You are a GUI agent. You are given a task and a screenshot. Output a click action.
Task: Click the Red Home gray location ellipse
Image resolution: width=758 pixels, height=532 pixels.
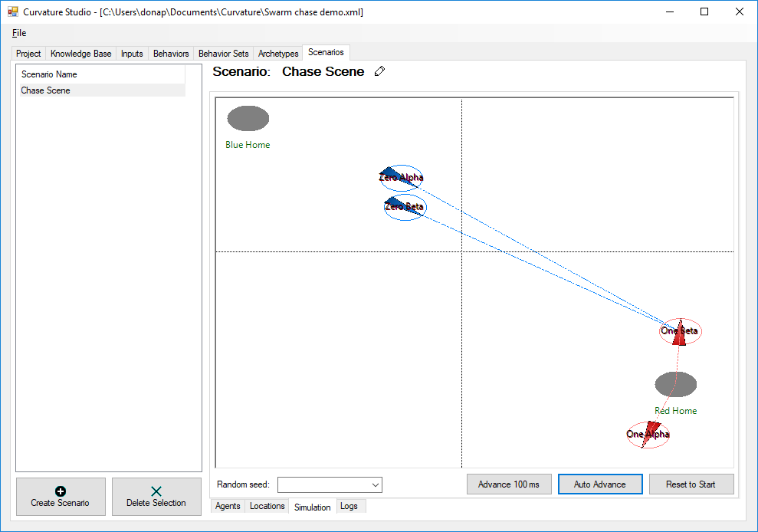(676, 385)
